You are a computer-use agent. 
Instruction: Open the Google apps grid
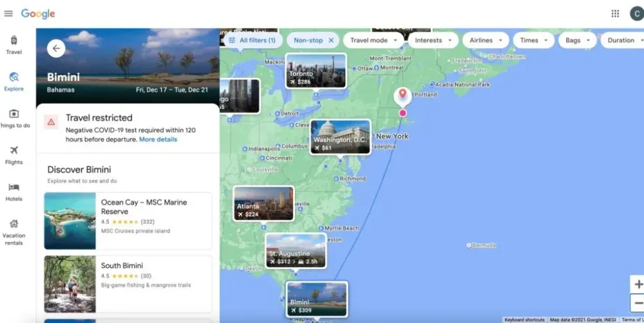click(615, 14)
